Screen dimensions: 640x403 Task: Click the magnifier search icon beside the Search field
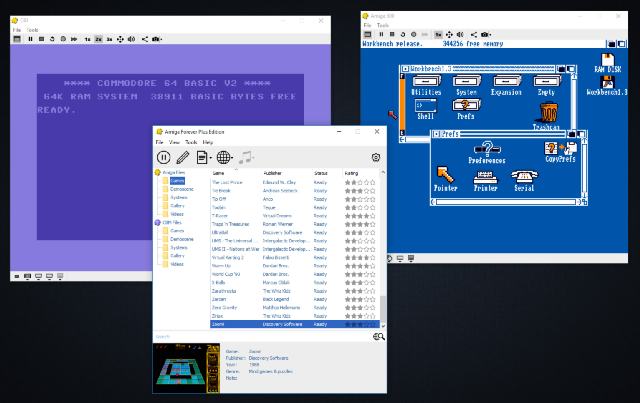click(x=378, y=336)
